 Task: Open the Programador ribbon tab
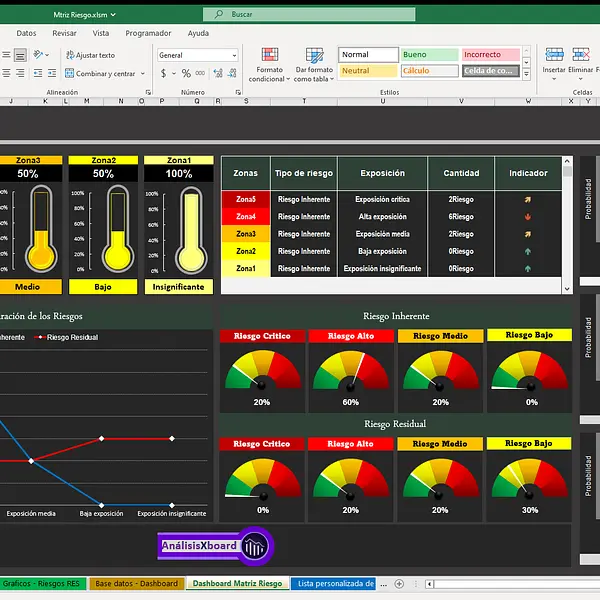pos(148,33)
